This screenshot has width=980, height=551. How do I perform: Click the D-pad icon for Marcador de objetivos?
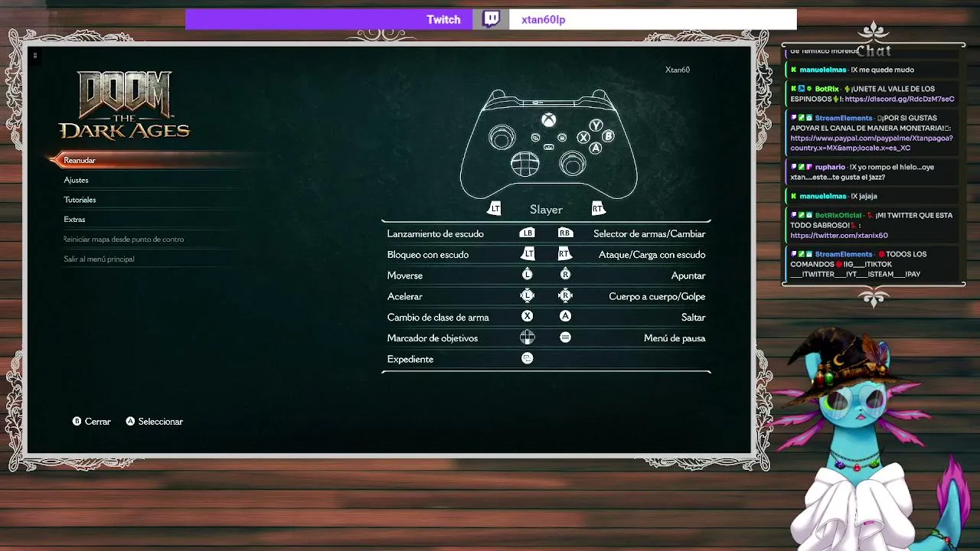[x=527, y=337]
